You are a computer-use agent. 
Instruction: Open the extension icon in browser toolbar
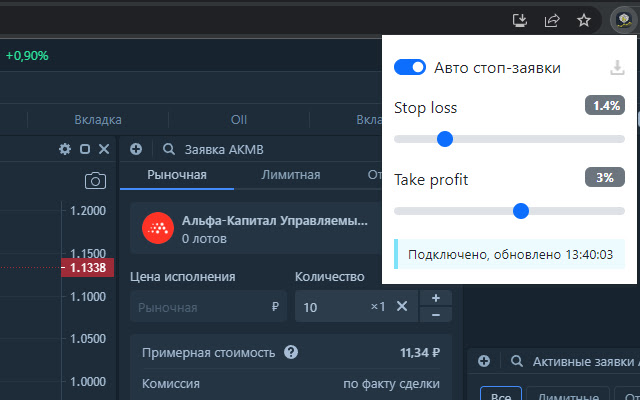621,19
